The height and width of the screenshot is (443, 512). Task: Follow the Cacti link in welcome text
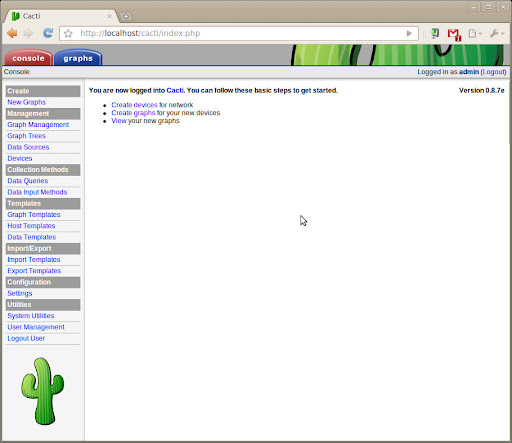[x=175, y=90]
